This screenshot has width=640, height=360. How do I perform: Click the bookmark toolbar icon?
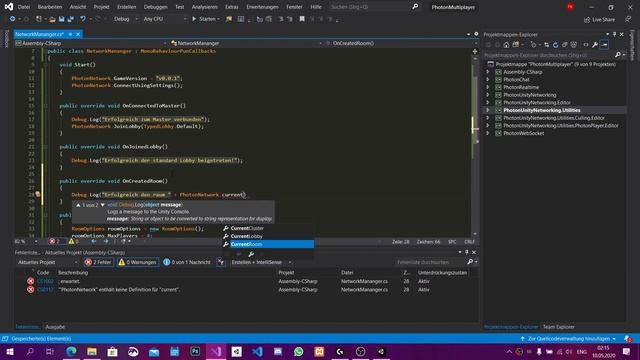click(x=302, y=19)
